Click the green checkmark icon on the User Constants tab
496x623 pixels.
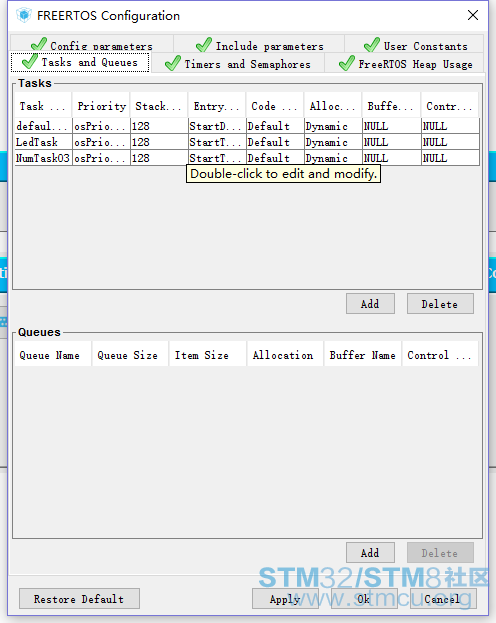point(372,44)
